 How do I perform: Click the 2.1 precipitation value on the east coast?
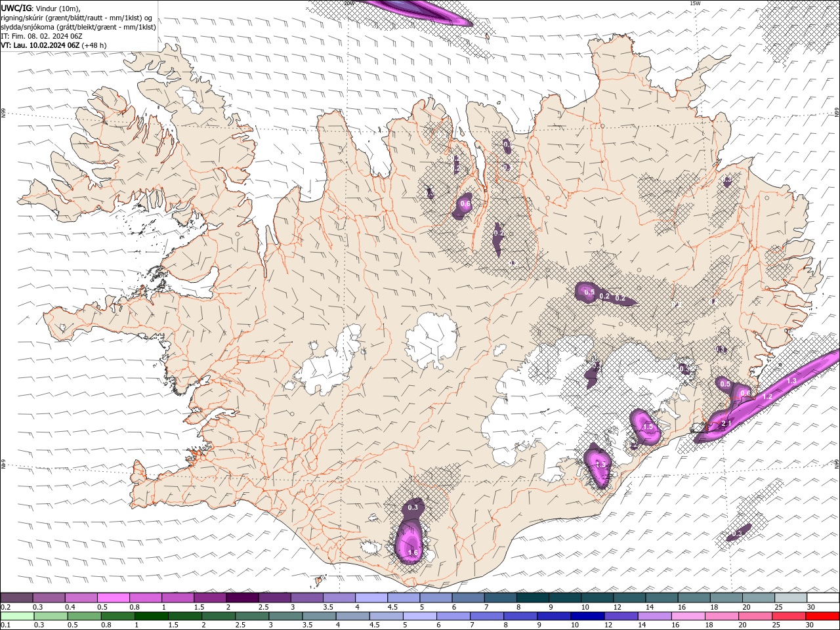click(726, 423)
